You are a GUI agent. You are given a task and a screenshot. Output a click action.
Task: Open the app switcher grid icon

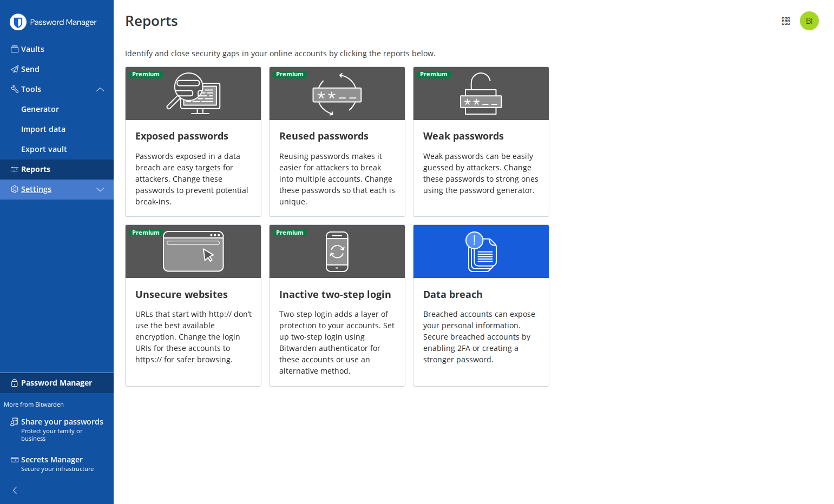786,21
